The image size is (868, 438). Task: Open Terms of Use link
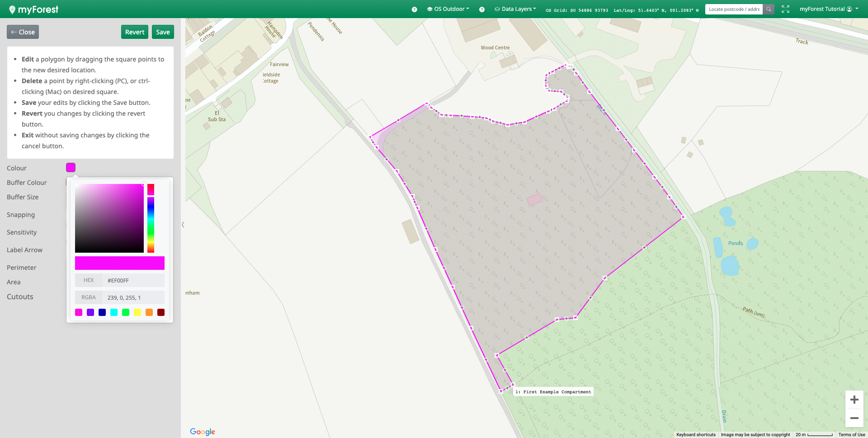click(x=851, y=434)
